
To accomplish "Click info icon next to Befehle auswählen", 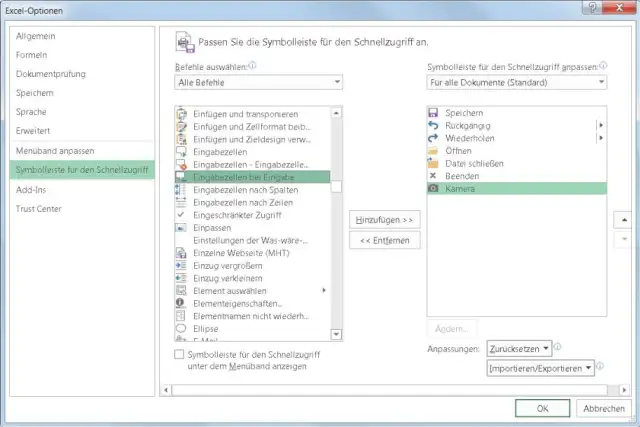I will tap(252, 65).
